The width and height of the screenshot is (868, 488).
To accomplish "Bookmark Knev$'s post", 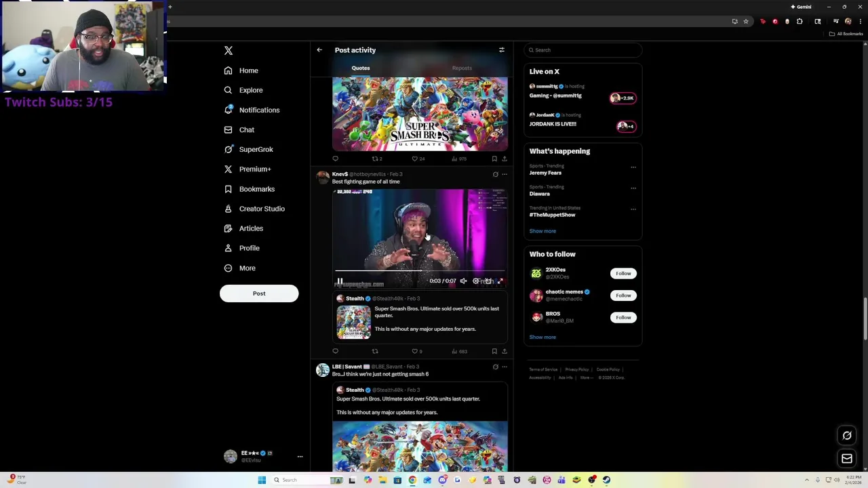I will (x=494, y=351).
